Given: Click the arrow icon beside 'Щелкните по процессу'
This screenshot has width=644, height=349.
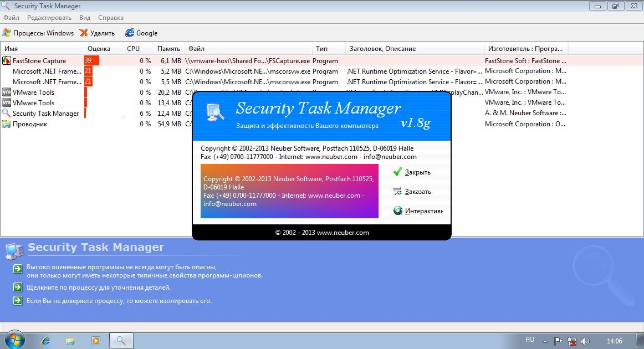Looking at the screenshot, I should 18,287.
